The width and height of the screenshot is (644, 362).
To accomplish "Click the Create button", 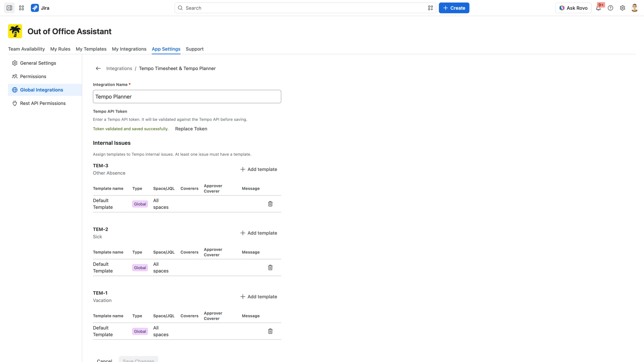I will coord(454,8).
